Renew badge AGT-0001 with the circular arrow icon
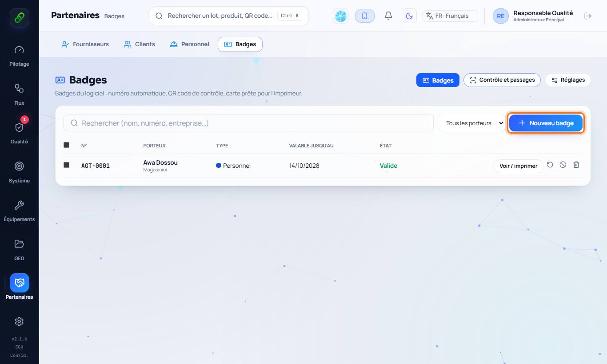 coord(550,165)
